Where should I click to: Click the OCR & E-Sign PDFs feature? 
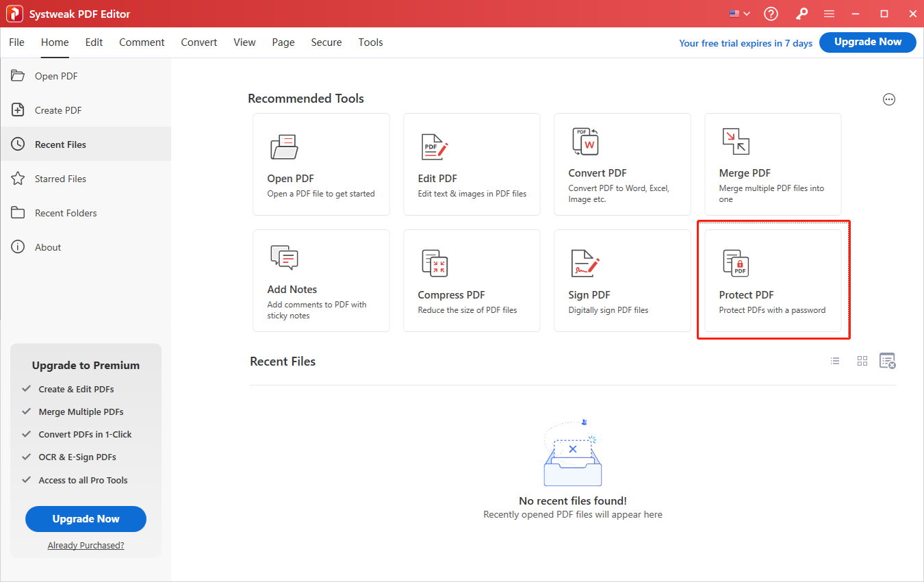point(77,457)
